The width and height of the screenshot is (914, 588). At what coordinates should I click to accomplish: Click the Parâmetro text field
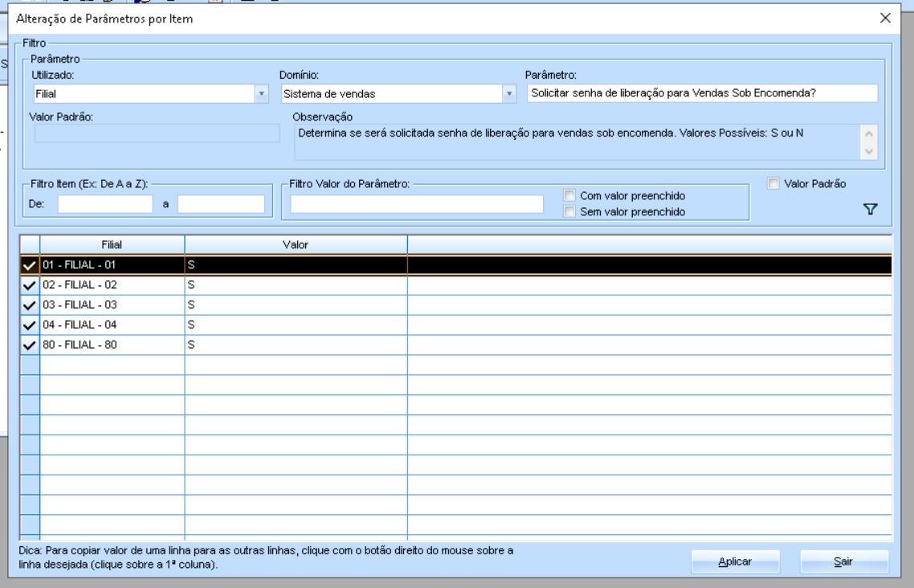coord(701,93)
